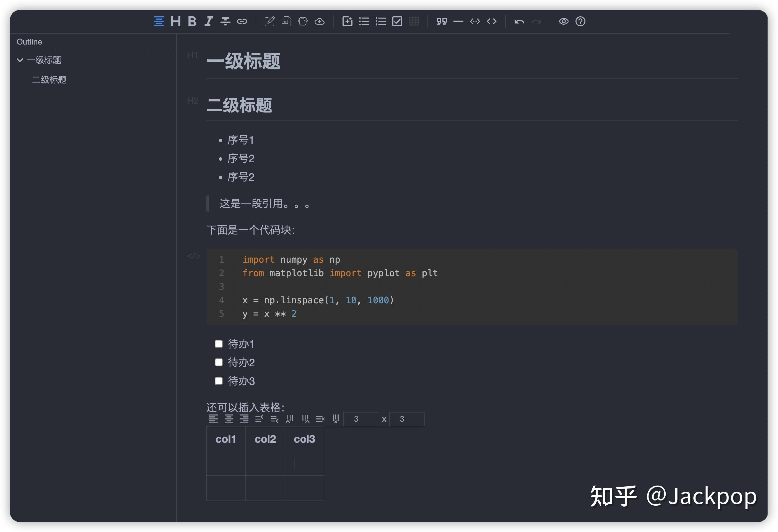The width and height of the screenshot is (778, 532).
Task: Click code line 'from matplotlib import pyplot'
Action: point(340,273)
